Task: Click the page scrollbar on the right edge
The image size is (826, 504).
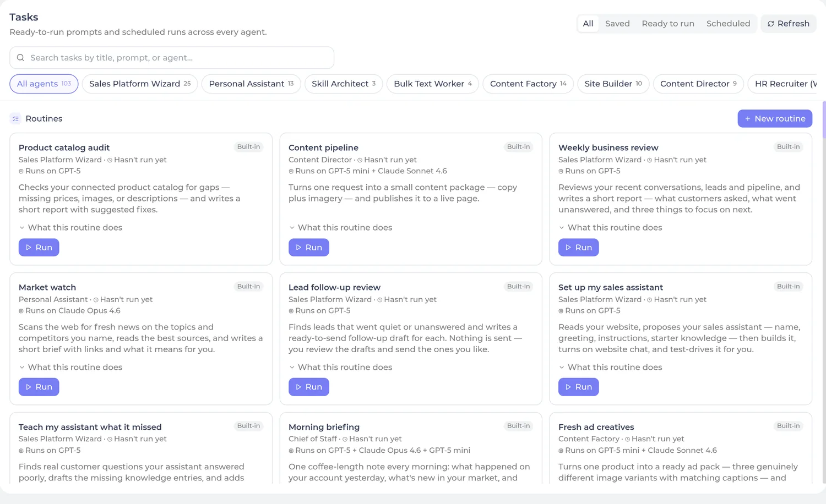Action: (x=824, y=119)
